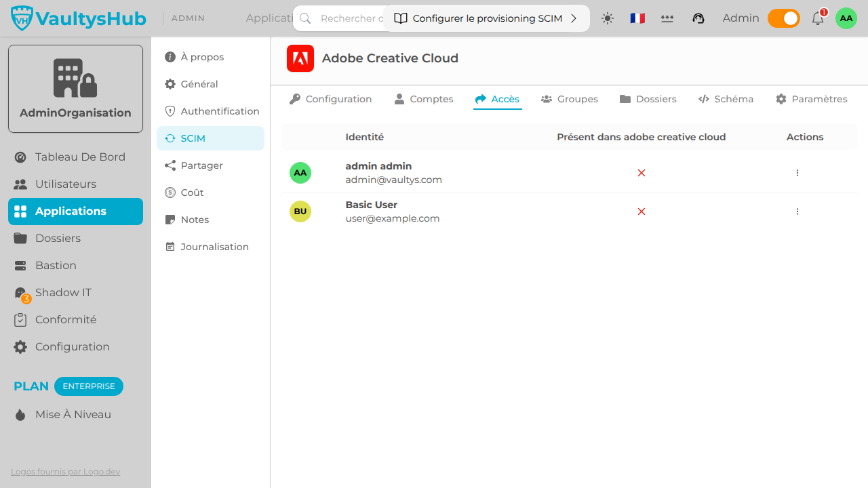Select the SCIM section

click(x=210, y=138)
